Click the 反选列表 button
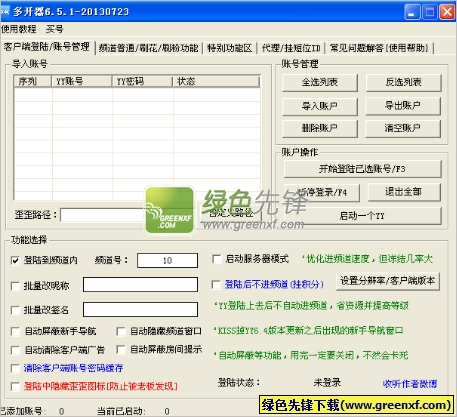457x417 pixels. point(403,82)
